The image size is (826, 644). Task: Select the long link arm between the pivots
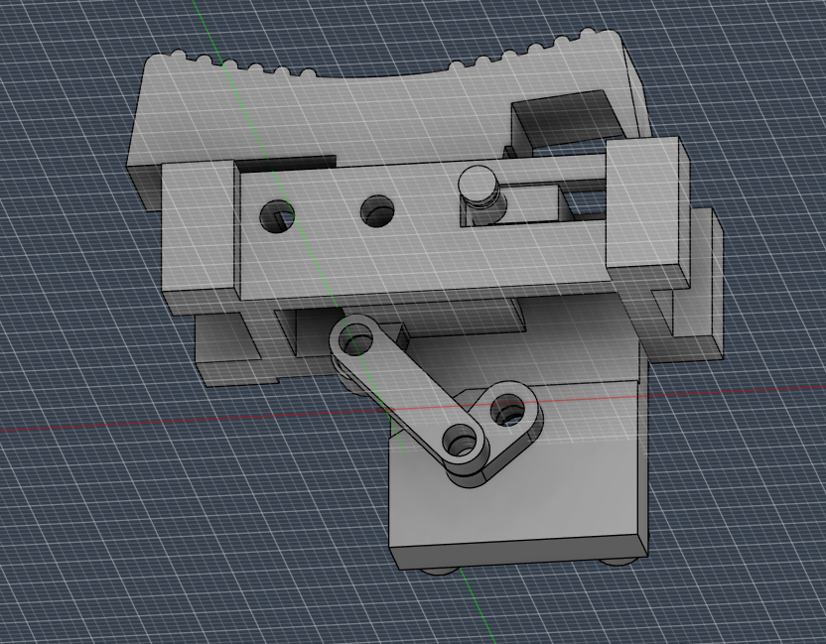pyautogui.click(x=406, y=391)
